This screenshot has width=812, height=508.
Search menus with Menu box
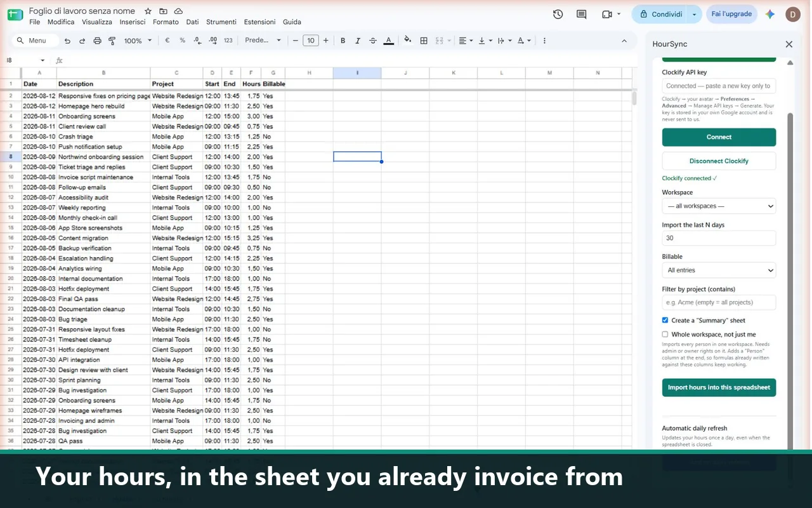[36, 41]
